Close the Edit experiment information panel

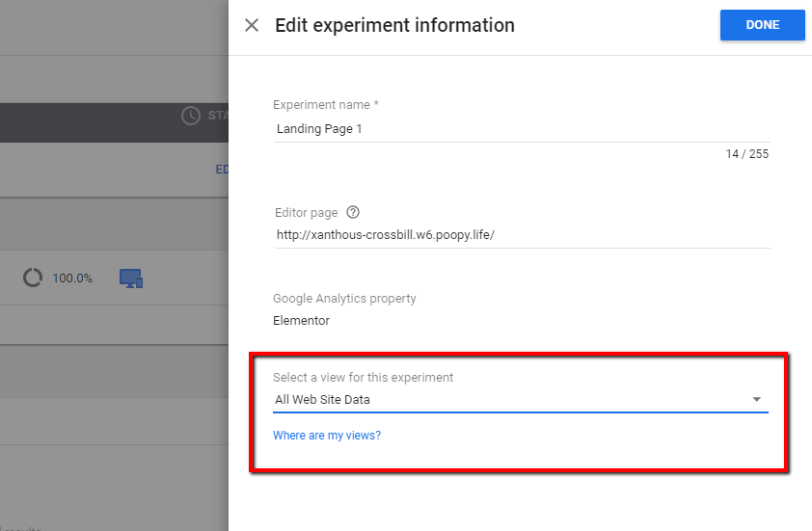click(252, 26)
